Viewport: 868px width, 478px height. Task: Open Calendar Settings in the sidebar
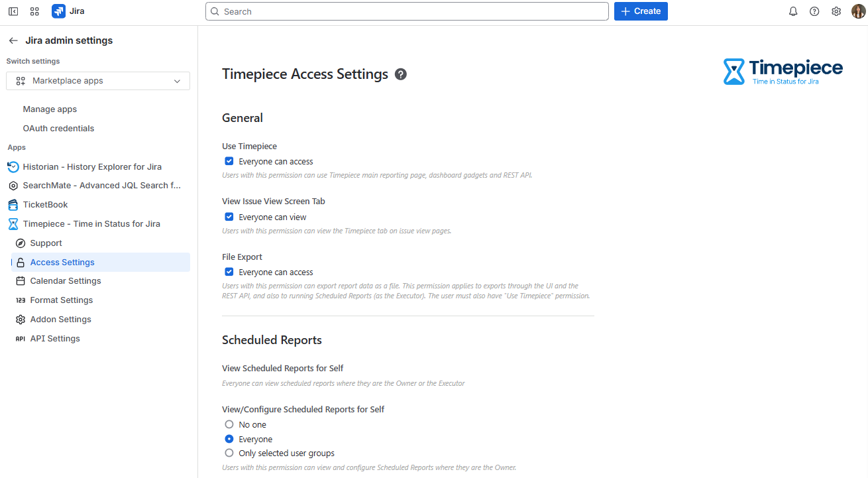tap(66, 281)
